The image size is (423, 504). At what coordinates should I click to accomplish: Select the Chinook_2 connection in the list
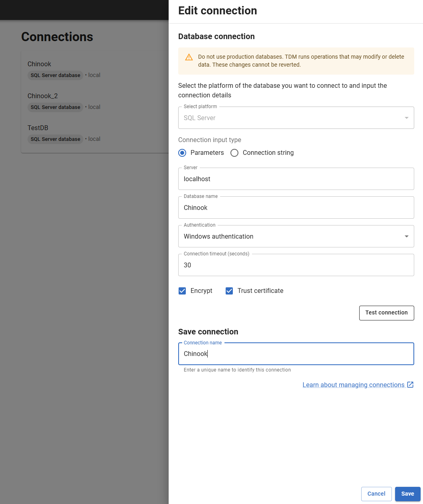(43, 96)
